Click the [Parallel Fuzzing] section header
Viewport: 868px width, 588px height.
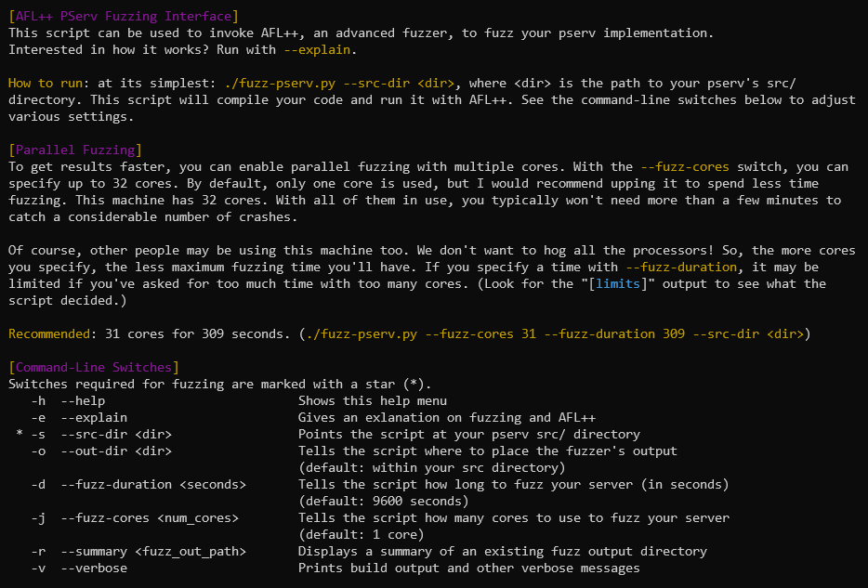[x=75, y=150]
